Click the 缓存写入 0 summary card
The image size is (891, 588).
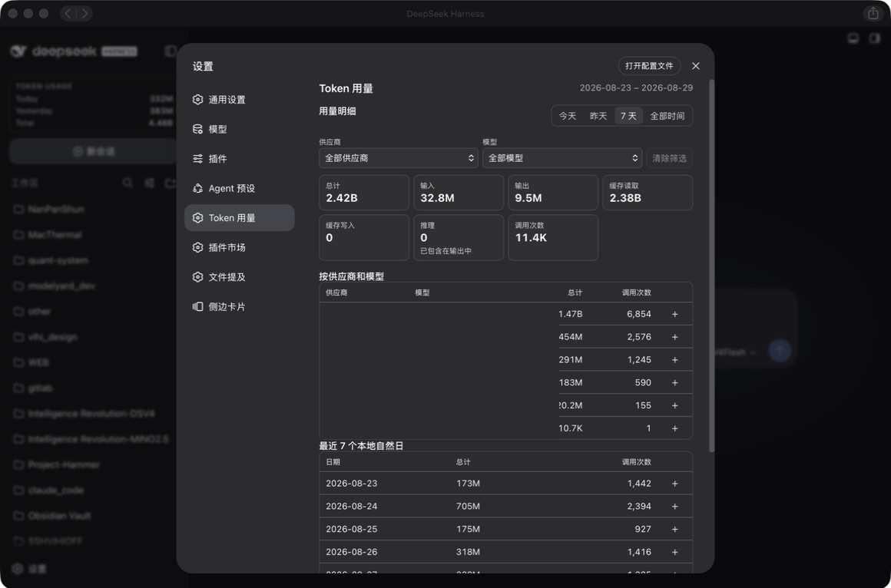(x=364, y=237)
